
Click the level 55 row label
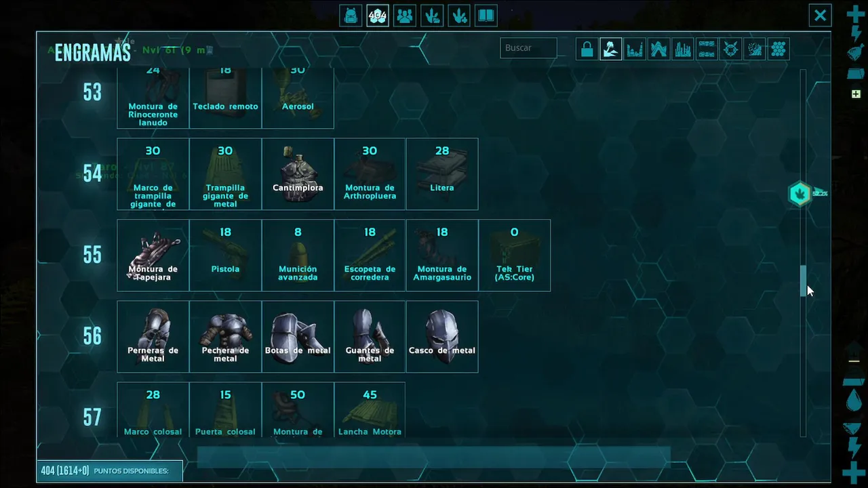(92, 255)
